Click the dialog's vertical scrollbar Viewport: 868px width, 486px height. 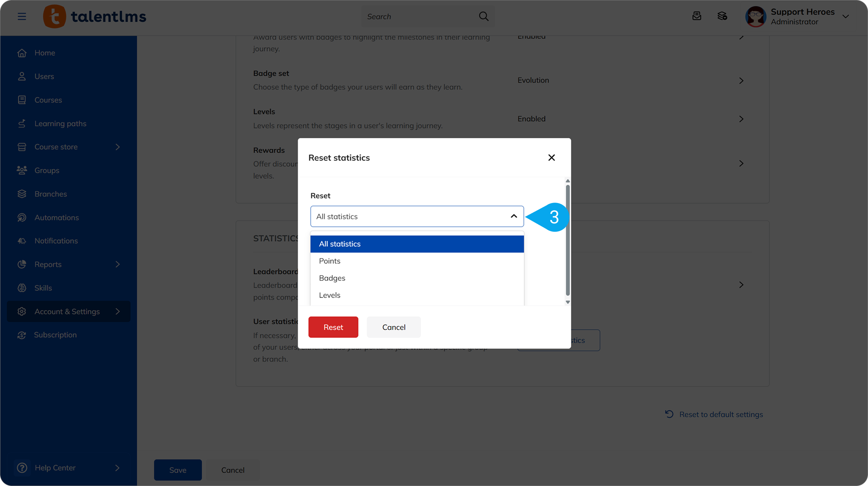click(x=567, y=240)
